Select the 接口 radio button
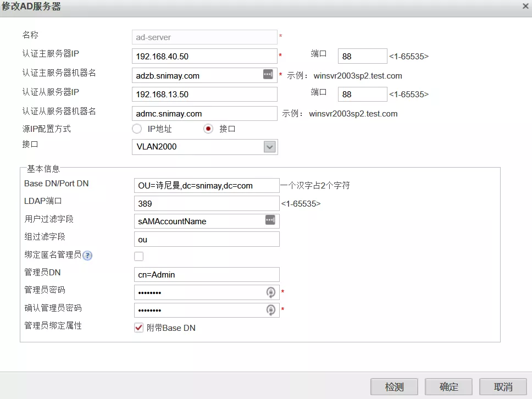 pos(208,129)
